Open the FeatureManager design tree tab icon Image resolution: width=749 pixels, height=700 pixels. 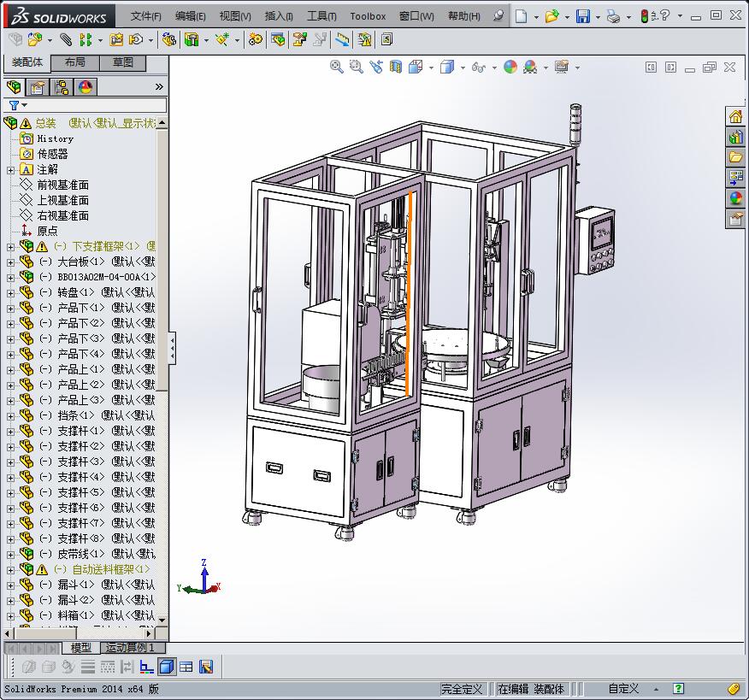coord(14,87)
